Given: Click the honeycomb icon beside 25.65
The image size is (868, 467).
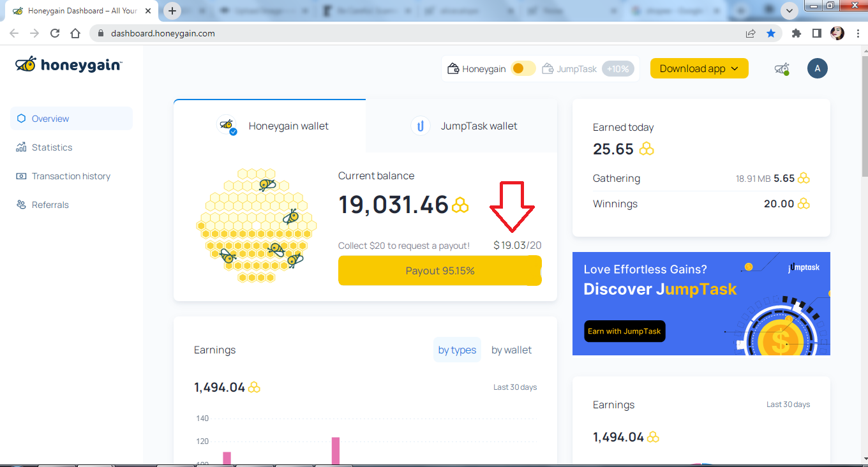Looking at the screenshot, I should [x=647, y=149].
